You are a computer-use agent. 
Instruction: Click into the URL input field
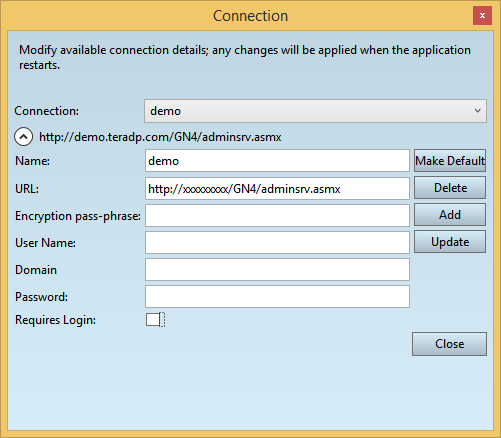click(277, 189)
